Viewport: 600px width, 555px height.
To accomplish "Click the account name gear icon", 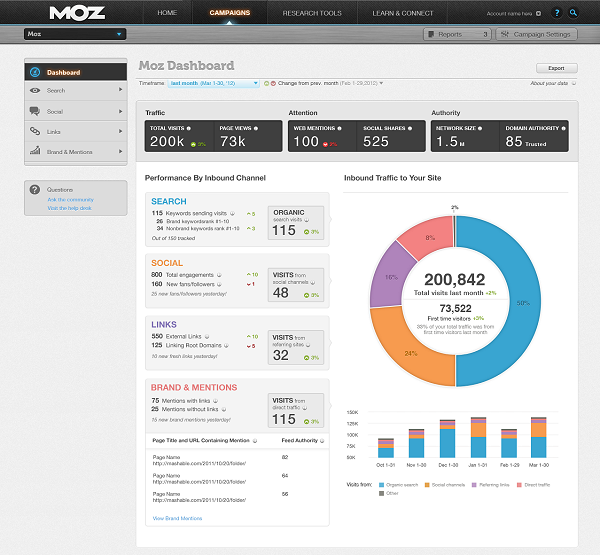I will [538, 13].
